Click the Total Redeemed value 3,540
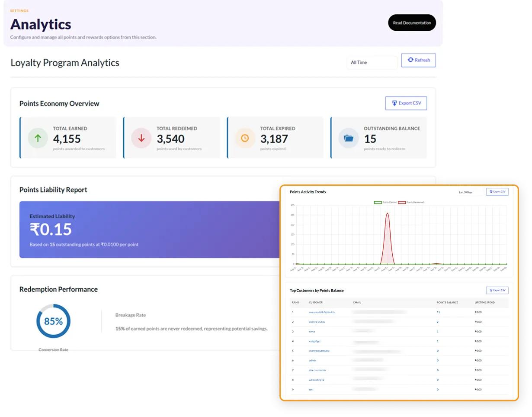 pos(170,139)
